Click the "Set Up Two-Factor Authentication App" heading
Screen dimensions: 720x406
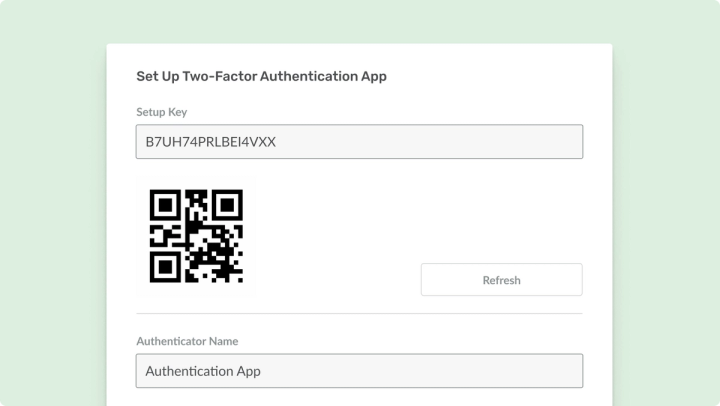click(x=261, y=76)
